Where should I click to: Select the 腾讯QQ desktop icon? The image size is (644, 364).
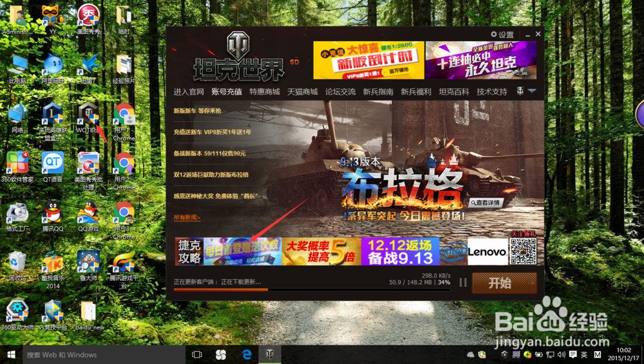pos(53,217)
